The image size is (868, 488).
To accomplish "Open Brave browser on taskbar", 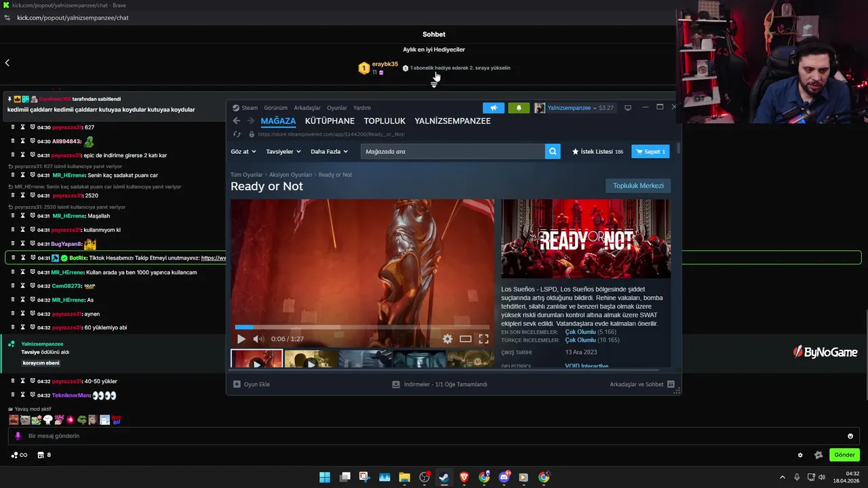I will coord(464,477).
